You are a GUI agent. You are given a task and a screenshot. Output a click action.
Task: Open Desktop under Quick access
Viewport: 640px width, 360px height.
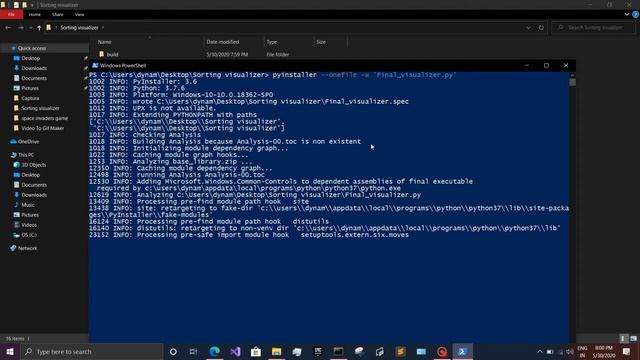(31, 58)
